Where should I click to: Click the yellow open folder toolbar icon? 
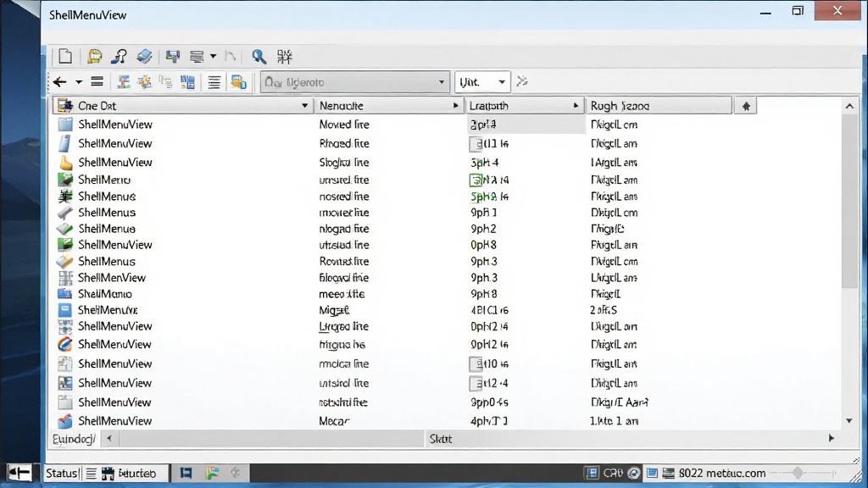[95, 56]
